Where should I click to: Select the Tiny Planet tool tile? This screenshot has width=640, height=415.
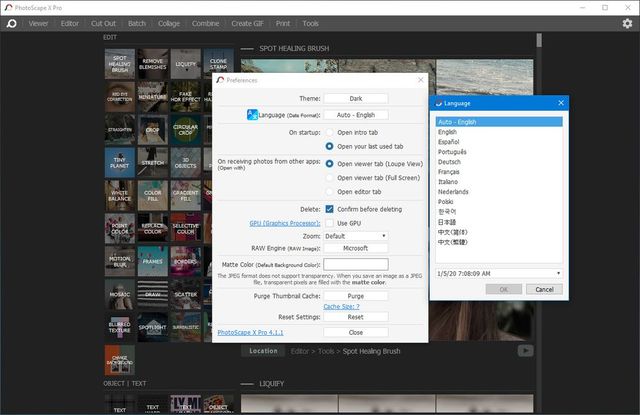point(119,162)
